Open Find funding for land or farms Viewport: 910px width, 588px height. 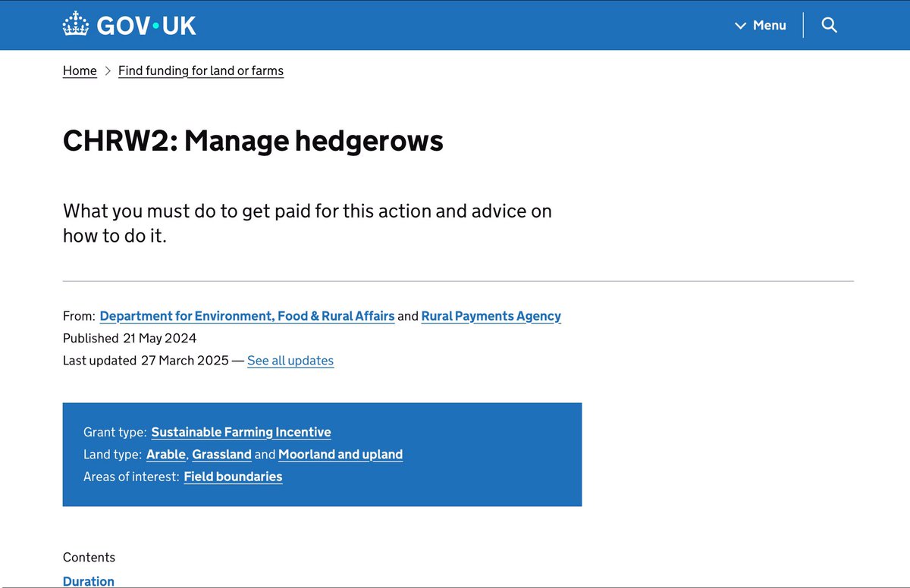pyautogui.click(x=201, y=70)
